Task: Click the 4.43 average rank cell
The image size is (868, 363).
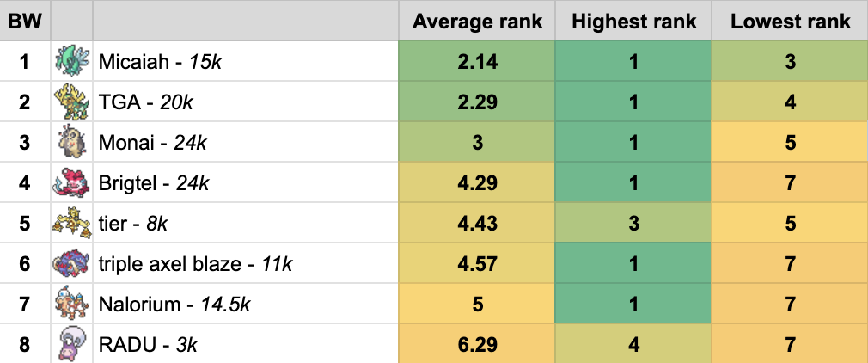Action: [x=477, y=224]
